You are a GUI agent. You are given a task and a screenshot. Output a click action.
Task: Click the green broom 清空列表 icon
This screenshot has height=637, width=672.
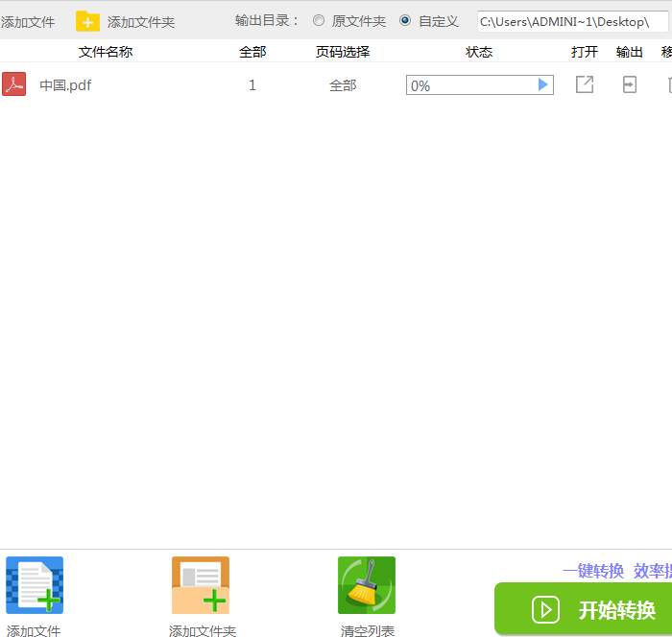tap(367, 585)
